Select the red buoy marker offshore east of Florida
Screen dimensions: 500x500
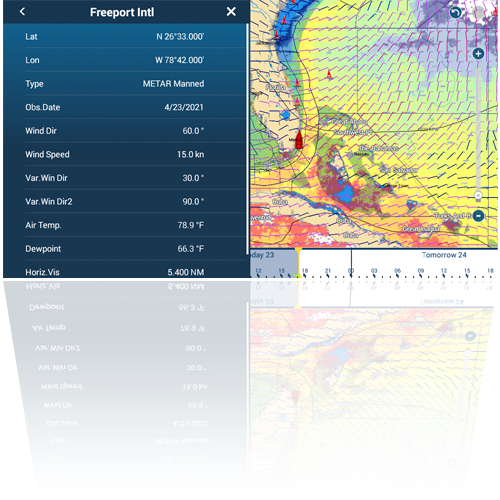pyautogui.click(x=329, y=74)
